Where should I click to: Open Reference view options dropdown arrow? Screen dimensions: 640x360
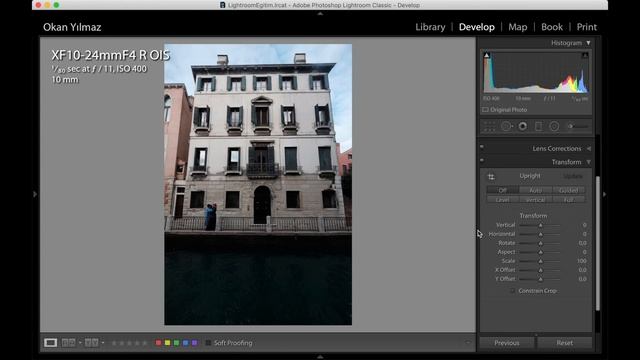80,342
